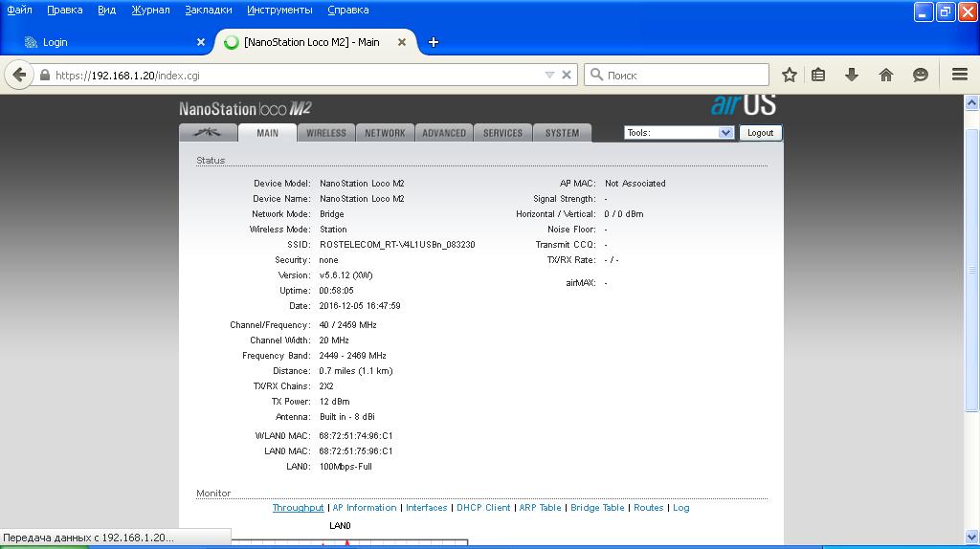Open the Вид menu

click(x=107, y=10)
